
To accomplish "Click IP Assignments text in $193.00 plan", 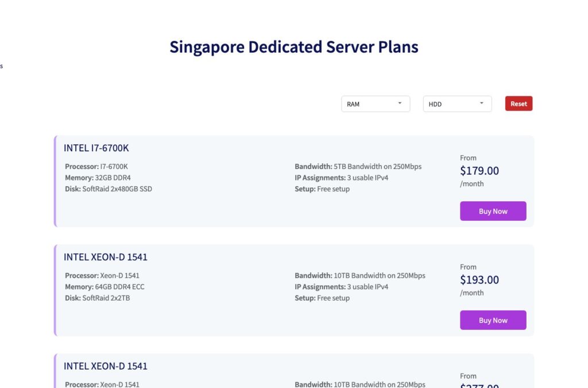I will [341, 287].
